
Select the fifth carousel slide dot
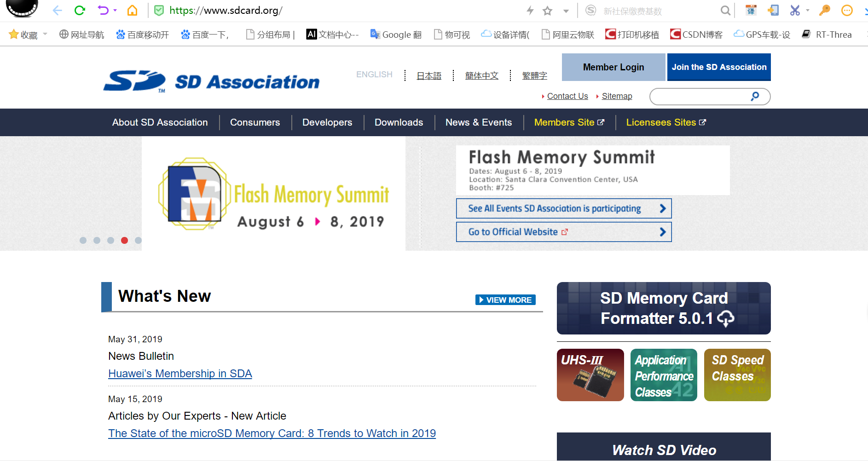pyautogui.click(x=138, y=240)
